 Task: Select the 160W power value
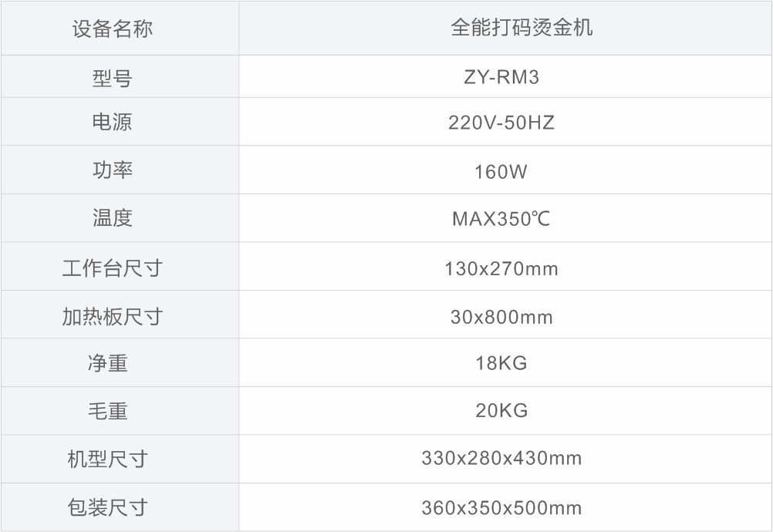pos(501,171)
